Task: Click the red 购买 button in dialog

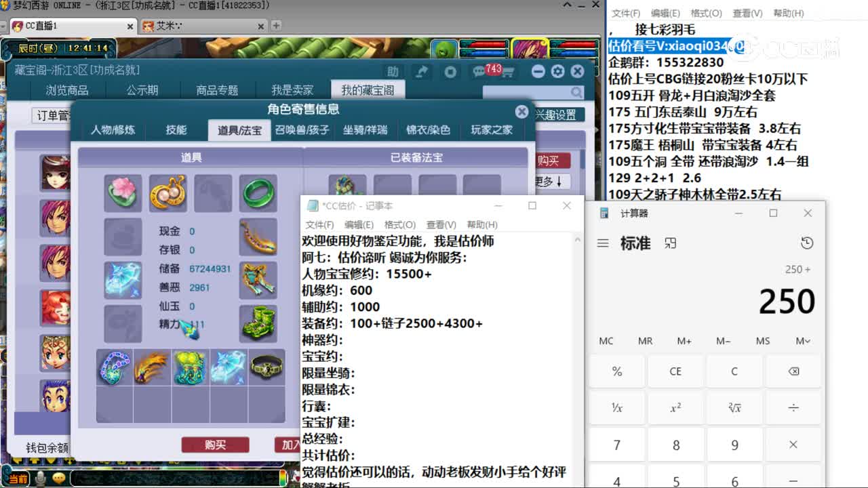Action: 215,445
